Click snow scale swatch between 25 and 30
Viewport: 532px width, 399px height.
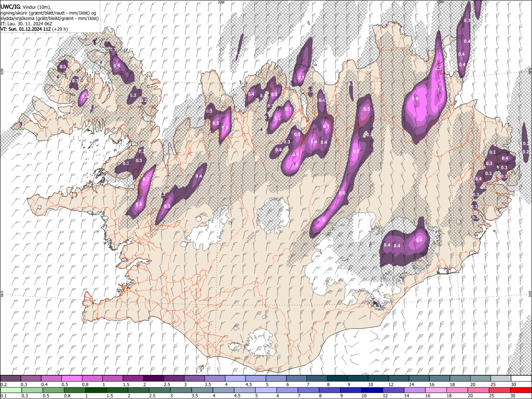click(501, 379)
